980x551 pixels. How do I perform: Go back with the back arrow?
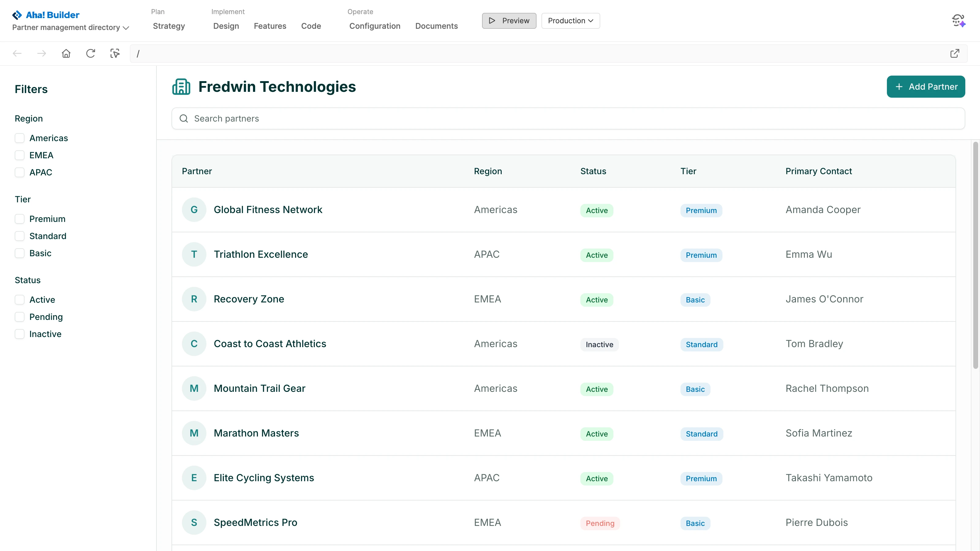click(17, 54)
